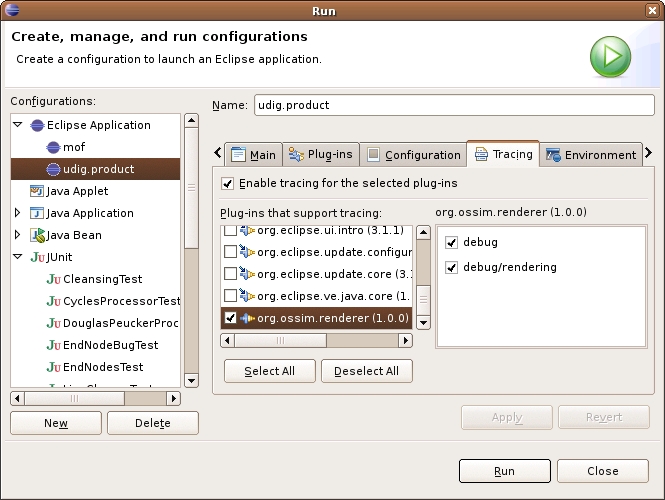Click the Java Bean icon
Image resolution: width=665 pixels, height=500 pixels.
tap(37, 235)
